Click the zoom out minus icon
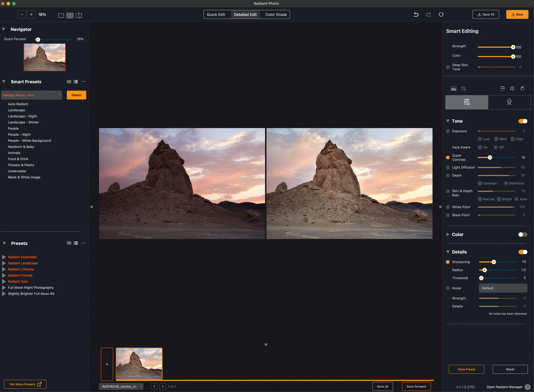The width and height of the screenshot is (534, 392). (22, 14)
